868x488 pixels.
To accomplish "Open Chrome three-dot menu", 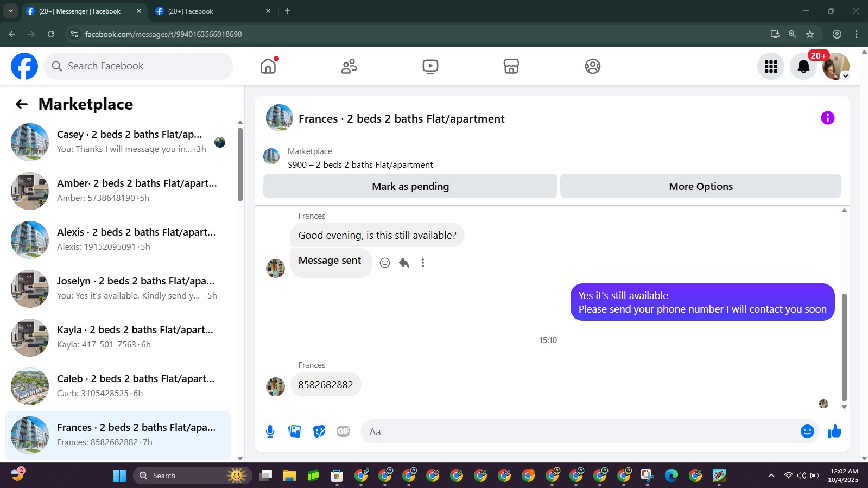I will 857,34.
